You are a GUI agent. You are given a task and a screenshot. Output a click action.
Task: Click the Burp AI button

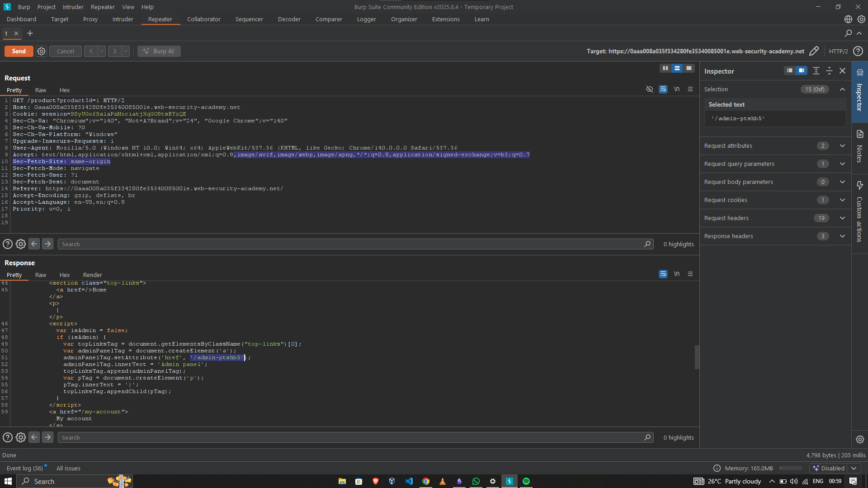159,52
